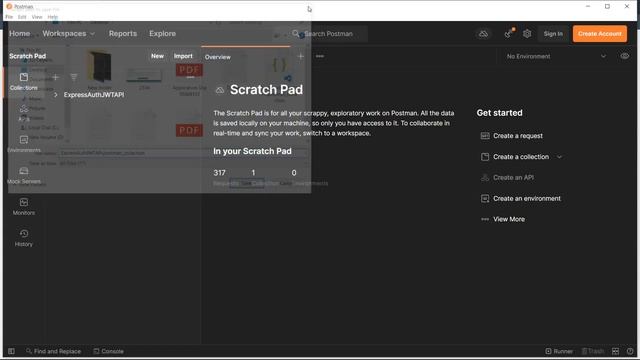Open the Trash in status bar
The width and height of the screenshot is (640, 360).
pos(593,351)
